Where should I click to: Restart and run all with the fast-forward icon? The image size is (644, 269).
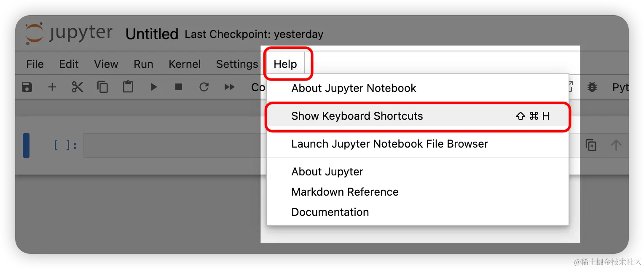click(x=229, y=87)
